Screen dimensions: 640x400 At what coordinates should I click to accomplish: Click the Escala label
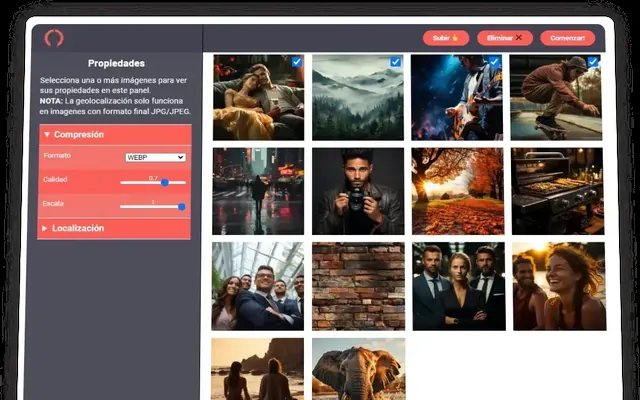[53, 203]
